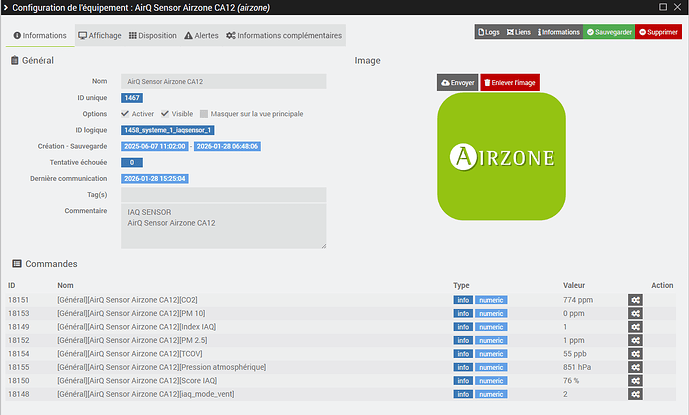
Task: Select the Pression atmosphérique command name
Action: click(x=162, y=367)
